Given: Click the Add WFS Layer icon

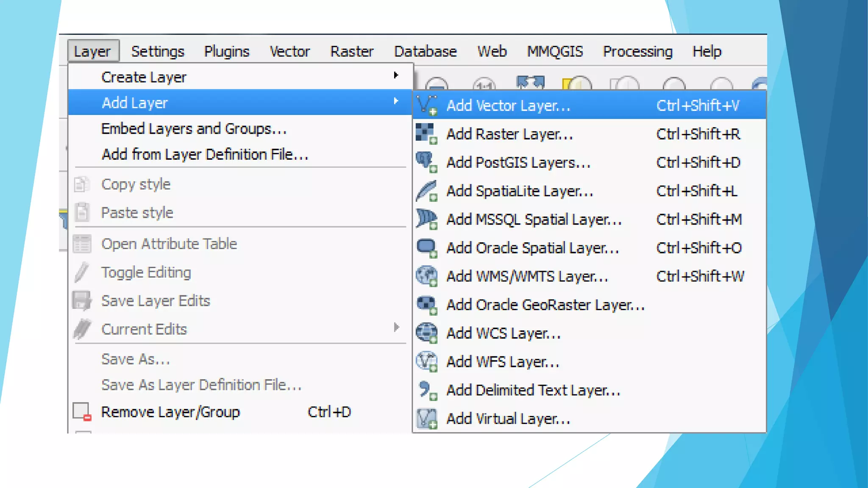Looking at the screenshot, I should 426,362.
